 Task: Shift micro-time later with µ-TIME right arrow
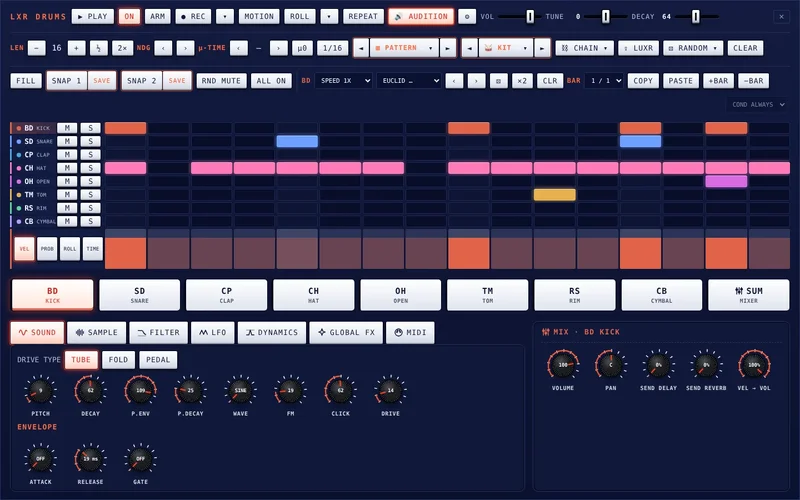pos(279,48)
